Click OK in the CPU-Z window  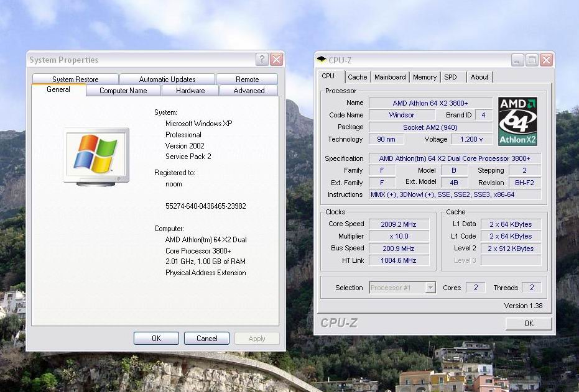click(x=529, y=324)
